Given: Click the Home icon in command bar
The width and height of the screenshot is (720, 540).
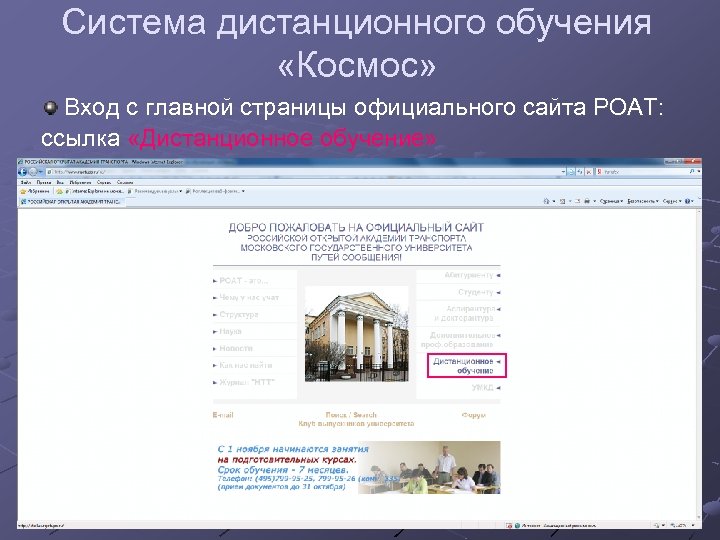Looking at the screenshot, I should click(x=546, y=201).
